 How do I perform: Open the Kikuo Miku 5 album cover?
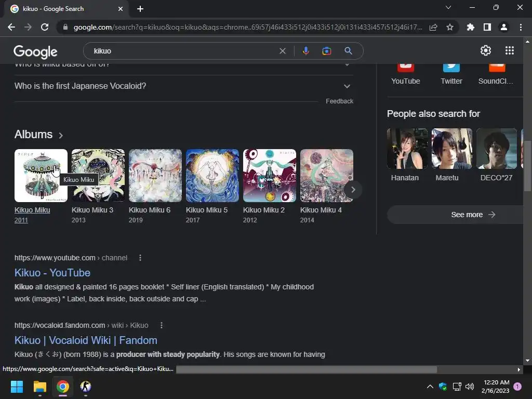point(212,176)
